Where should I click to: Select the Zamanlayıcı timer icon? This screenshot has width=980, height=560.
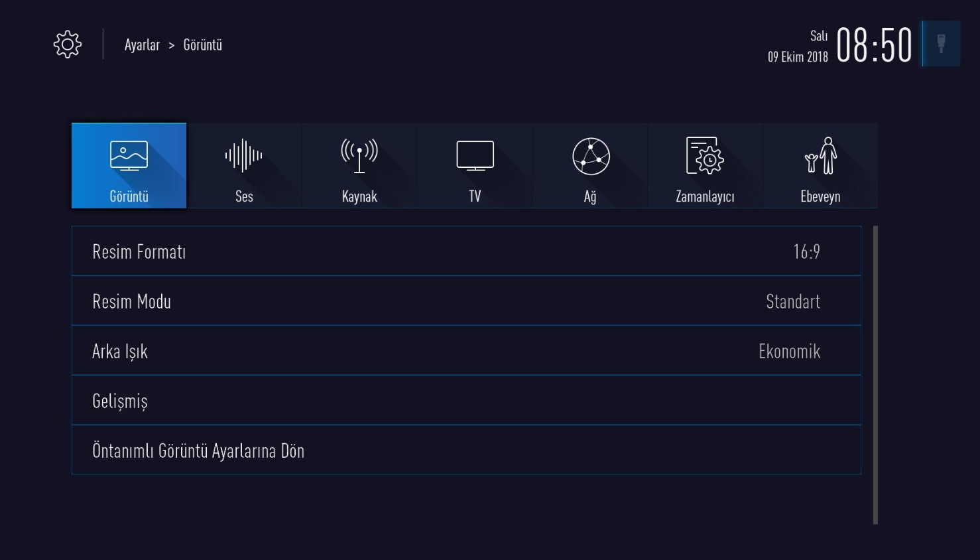705,157
